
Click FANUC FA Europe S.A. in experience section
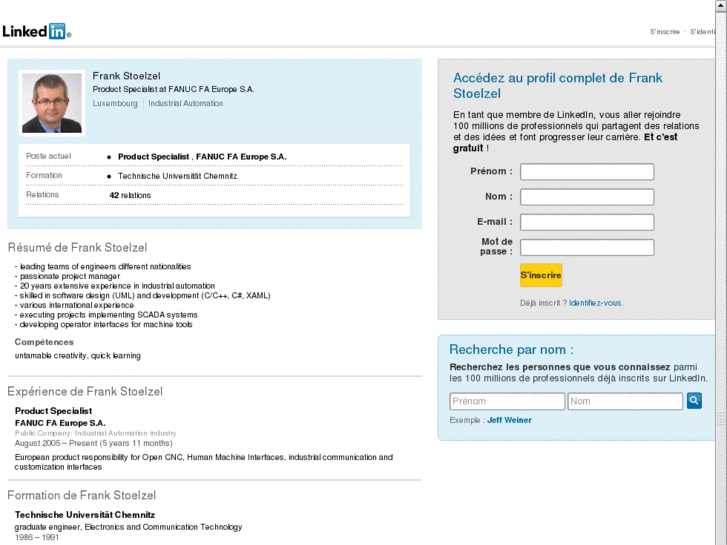pyautogui.click(x=60, y=423)
